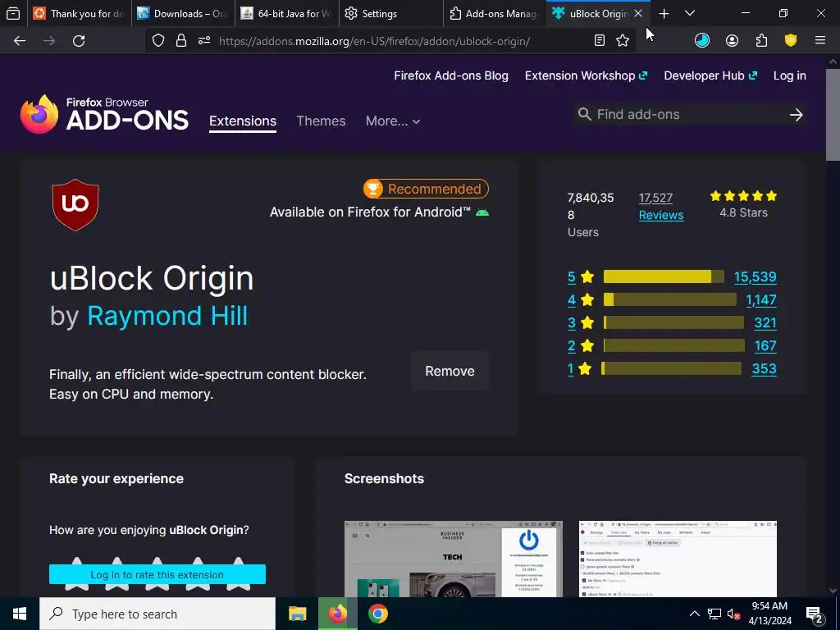The width and height of the screenshot is (840, 630).
Task: Open site permissions icon in address bar
Action: 204,41
